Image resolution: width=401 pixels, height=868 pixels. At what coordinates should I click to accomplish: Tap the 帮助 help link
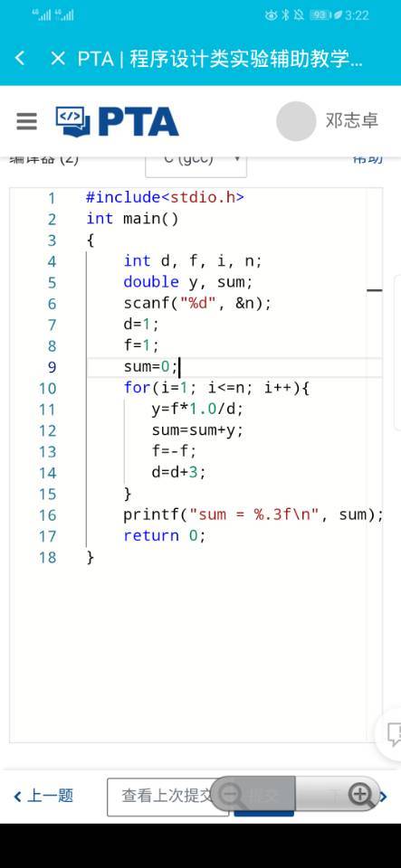tap(368, 159)
